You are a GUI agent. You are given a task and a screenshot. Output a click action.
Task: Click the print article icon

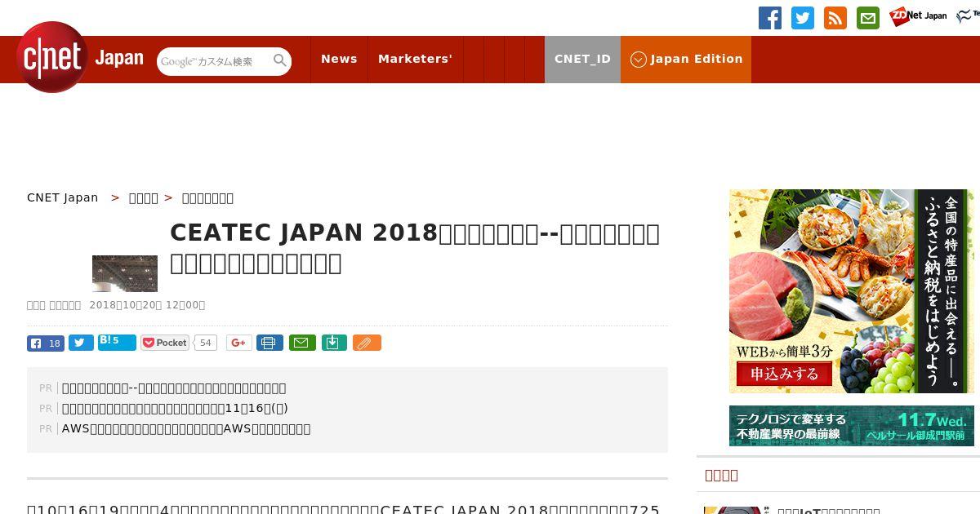[269, 343]
